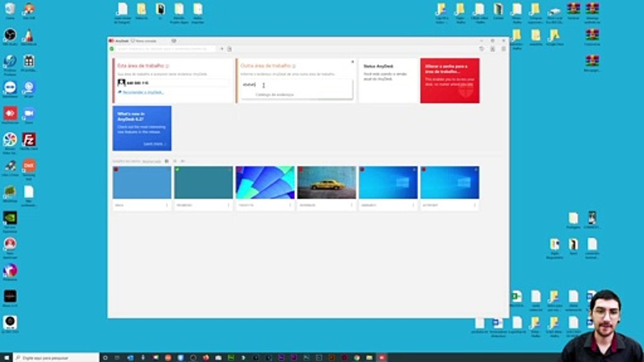Open options menu under teal session

[228, 205]
